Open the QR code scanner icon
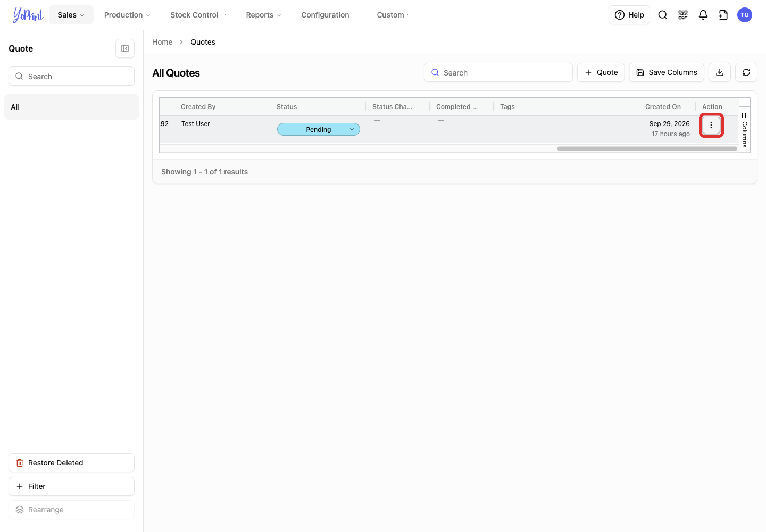 point(683,15)
